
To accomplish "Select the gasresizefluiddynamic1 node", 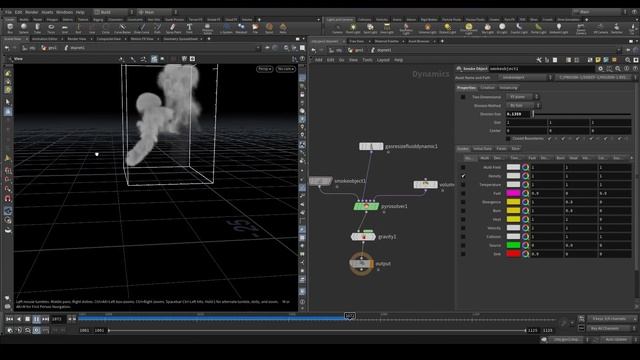I will coord(371,146).
